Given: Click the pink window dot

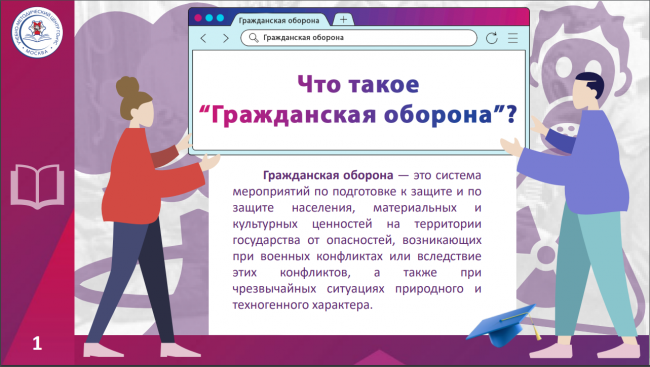Looking at the screenshot, I should (198, 18).
